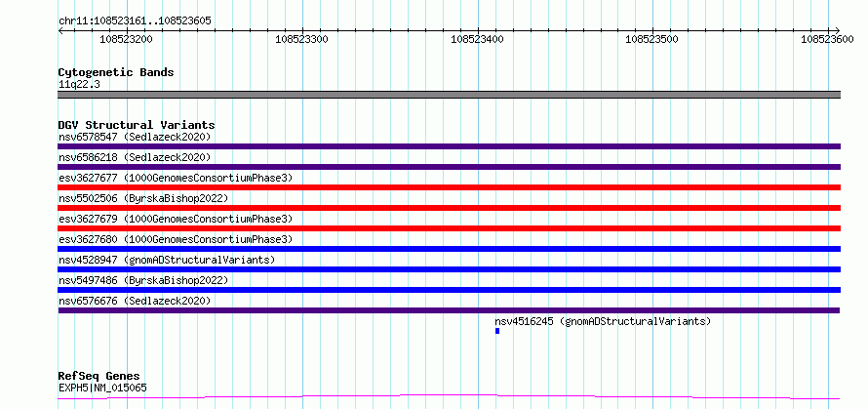Viewport: 868px width, 409px height.
Task: Click the EXPH5|NM_015065 gene label
Action: tap(102, 388)
